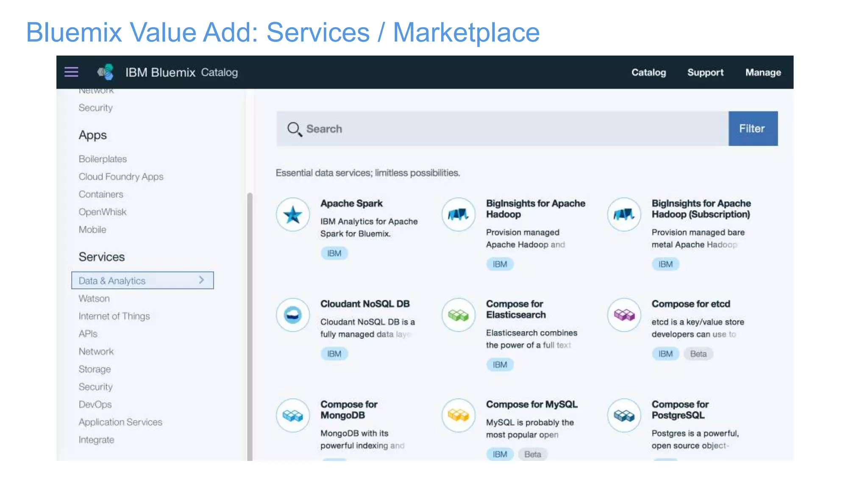
Task: Click IBM Bluemix header text
Action: (160, 72)
